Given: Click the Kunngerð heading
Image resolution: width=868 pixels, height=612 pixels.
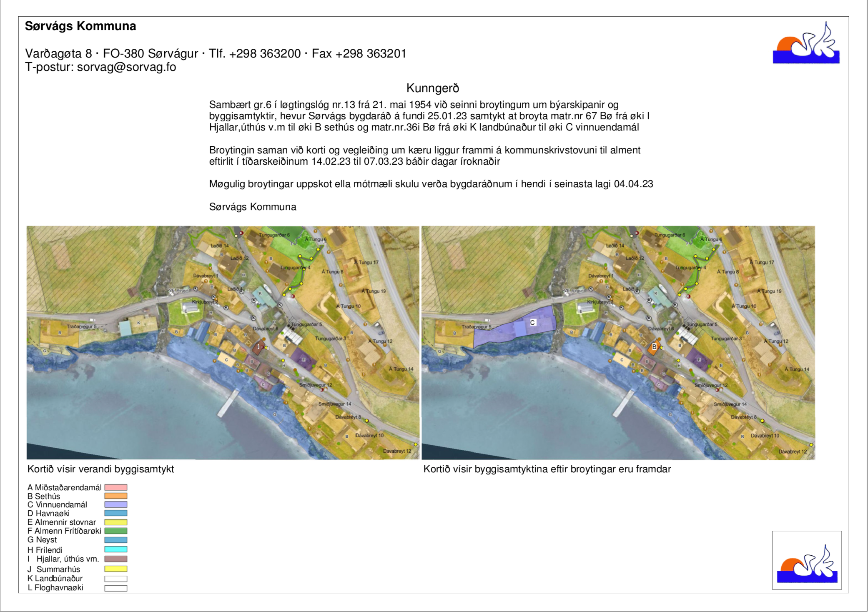Looking at the screenshot, I should (433, 88).
